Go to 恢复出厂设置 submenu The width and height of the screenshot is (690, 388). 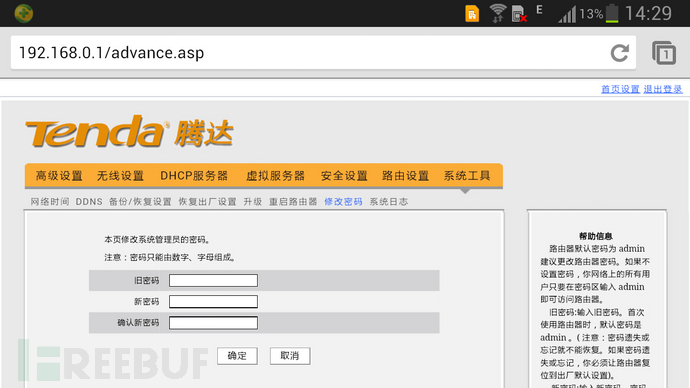207,202
